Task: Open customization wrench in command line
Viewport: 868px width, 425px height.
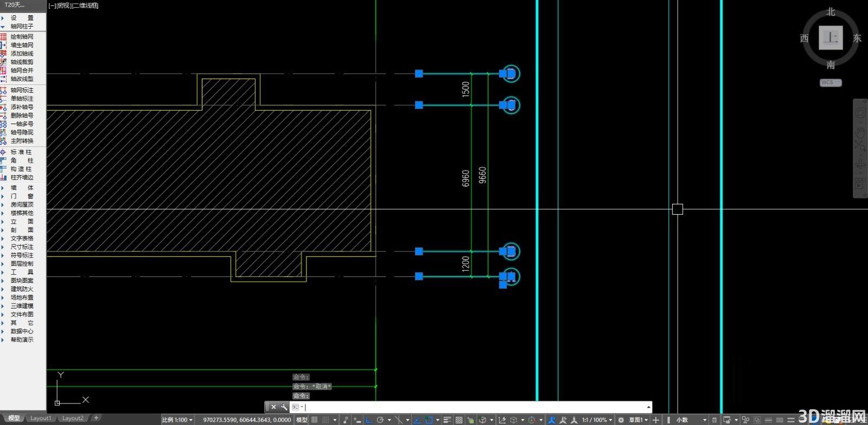Action: click(284, 407)
